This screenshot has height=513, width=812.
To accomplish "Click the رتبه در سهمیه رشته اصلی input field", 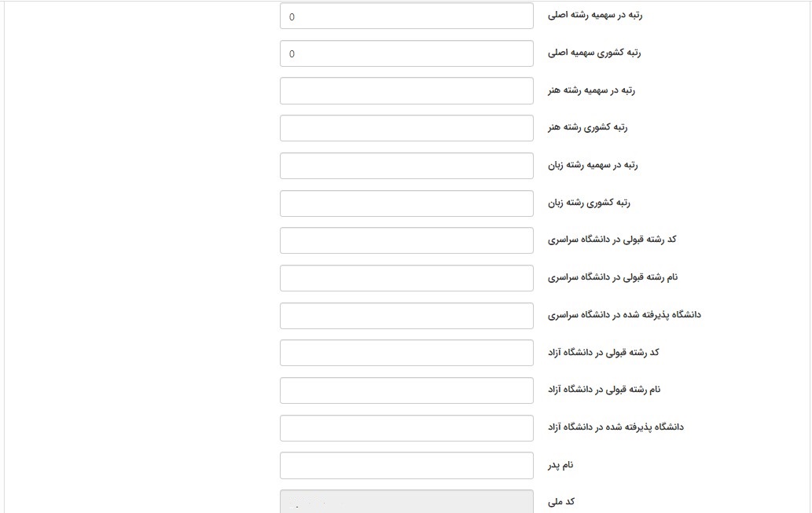I will pyautogui.click(x=406, y=16).
